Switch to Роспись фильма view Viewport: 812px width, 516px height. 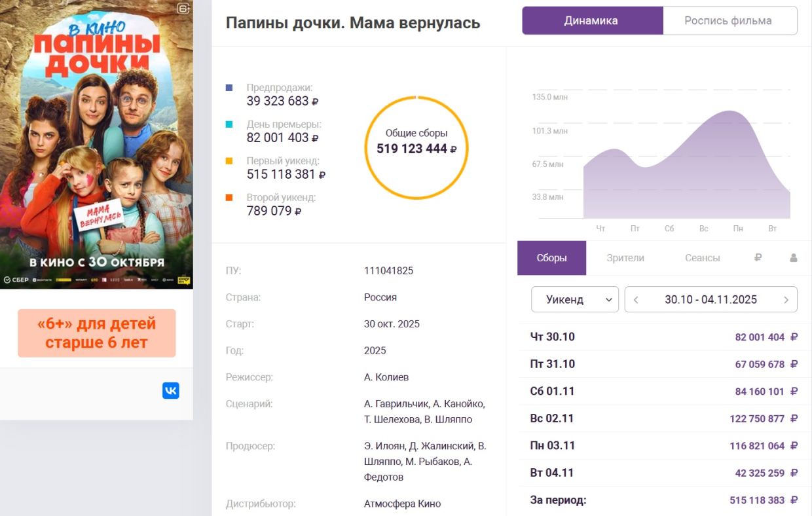pyautogui.click(x=728, y=21)
